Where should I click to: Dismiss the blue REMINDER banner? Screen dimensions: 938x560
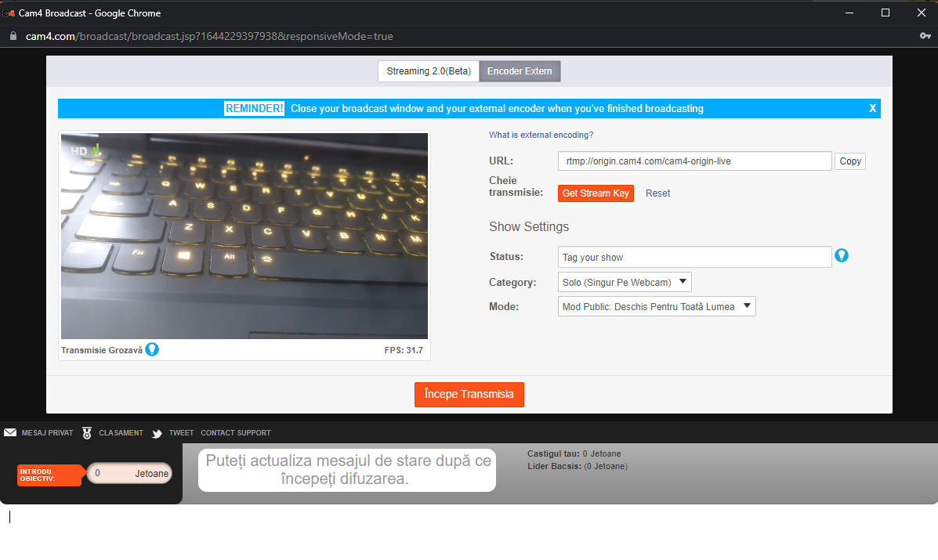872,109
